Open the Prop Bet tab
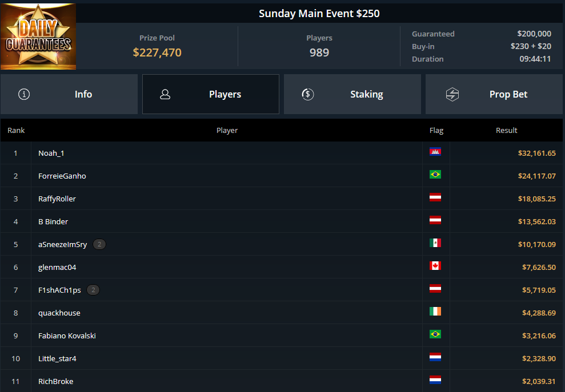Image resolution: width=565 pixels, height=392 pixels. [x=494, y=94]
